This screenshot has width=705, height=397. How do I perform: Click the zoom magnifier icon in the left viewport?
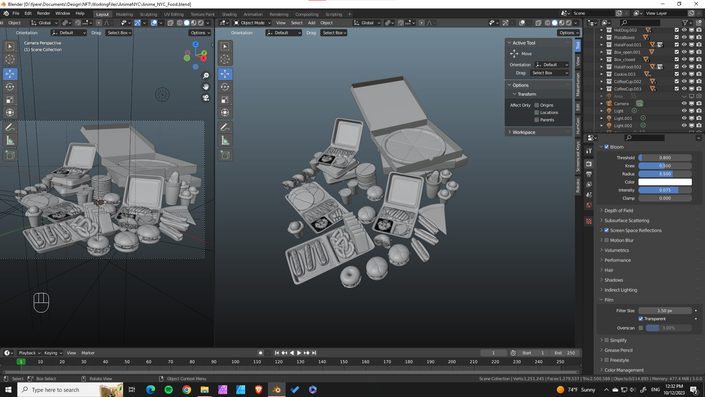pyautogui.click(x=206, y=76)
